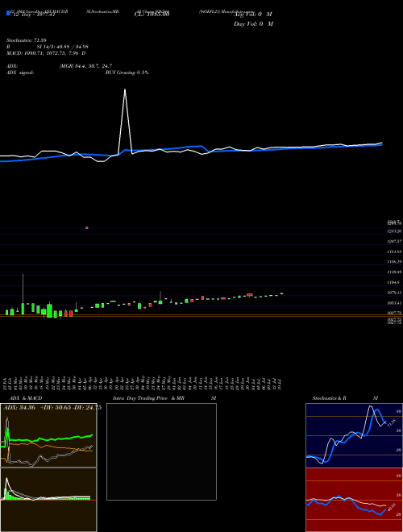Click the red candlestick with the highest body

point(250,294)
